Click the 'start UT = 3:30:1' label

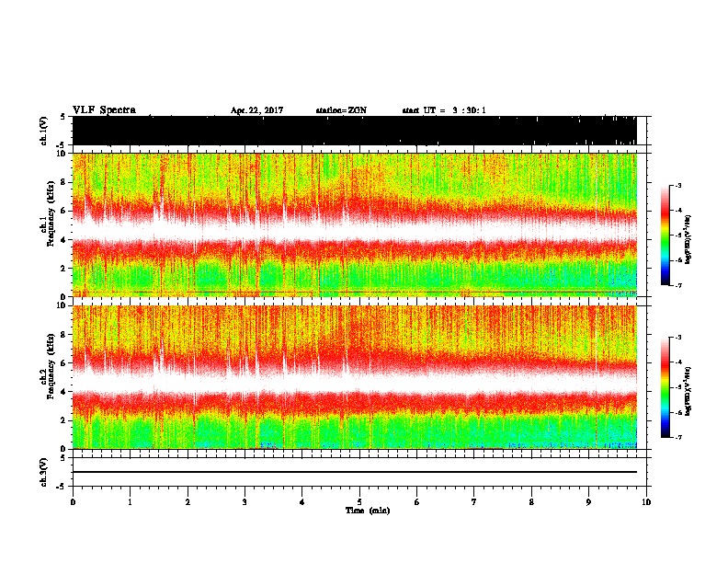click(x=444, y=110)
